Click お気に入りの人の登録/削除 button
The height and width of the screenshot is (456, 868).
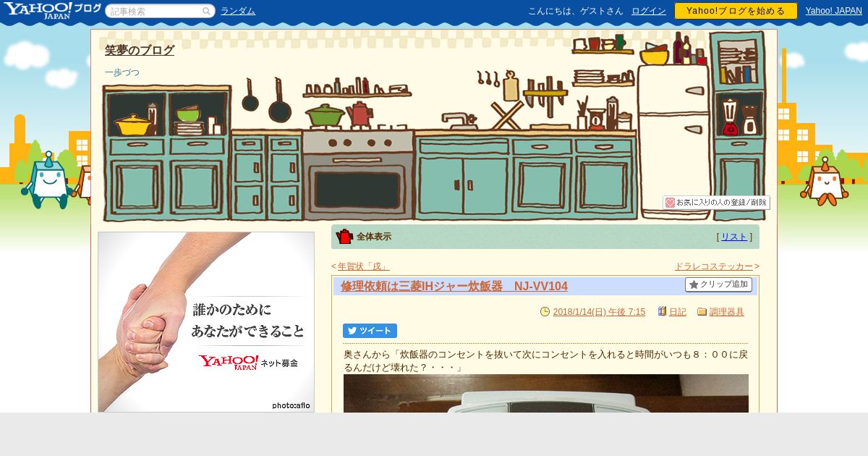716,203
